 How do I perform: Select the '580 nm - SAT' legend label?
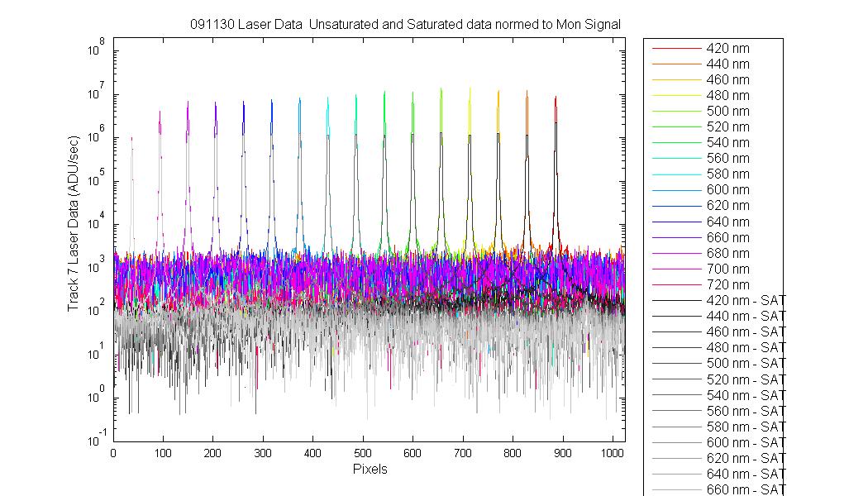click(x=746, y=427)
